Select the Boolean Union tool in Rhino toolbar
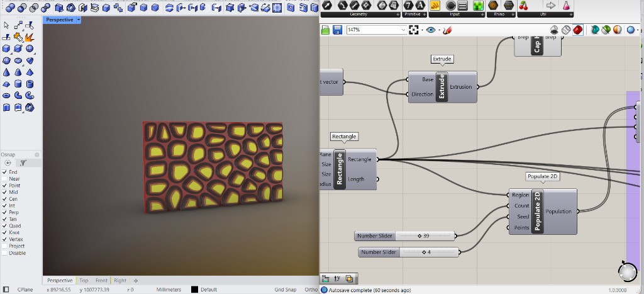Image resolution: width=644 pixels, height=294 pixels. [11, 8]
